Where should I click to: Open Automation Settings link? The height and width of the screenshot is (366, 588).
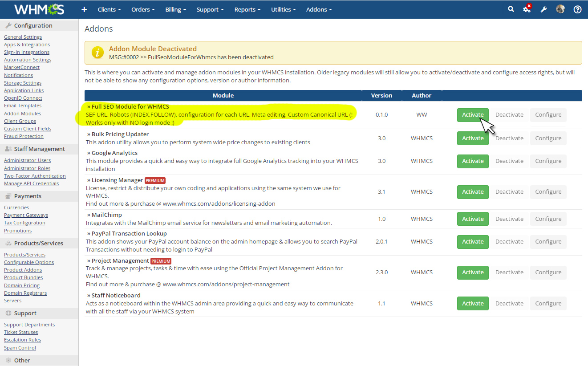click(28, 60)
